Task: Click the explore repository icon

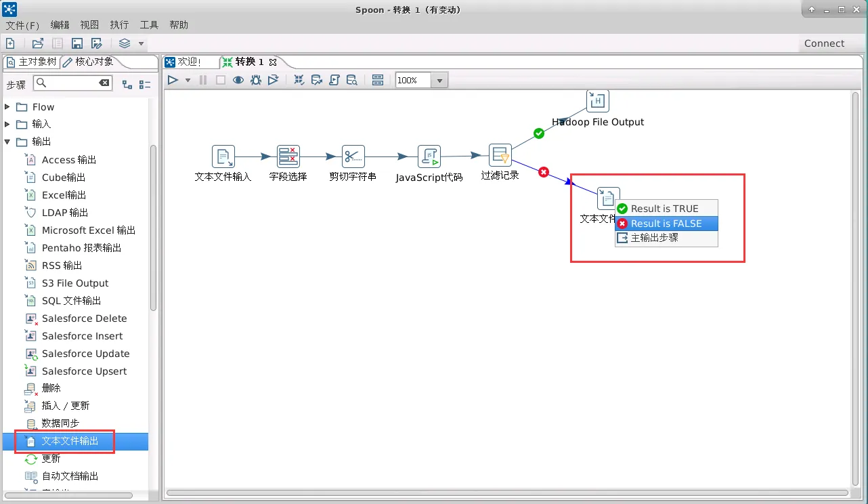Action: (58, 43)
